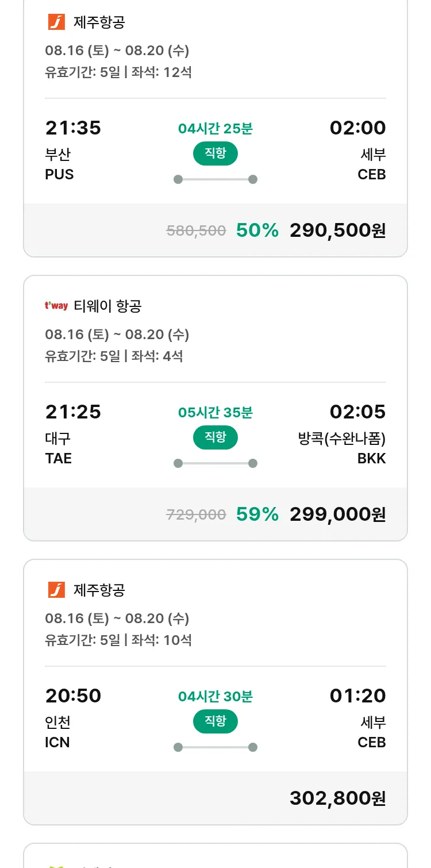Screen dimensions: 431x868
Task: Click the TAE departure airport code
Action: pyautogui.click(x=58, y=458)
